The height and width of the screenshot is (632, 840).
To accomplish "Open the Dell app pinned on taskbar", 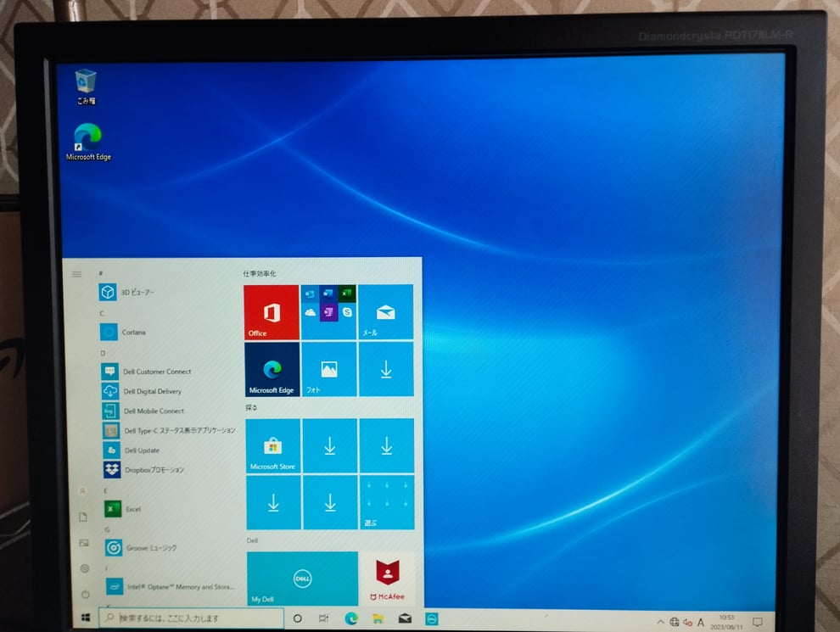I will click(x=432, y=619).
